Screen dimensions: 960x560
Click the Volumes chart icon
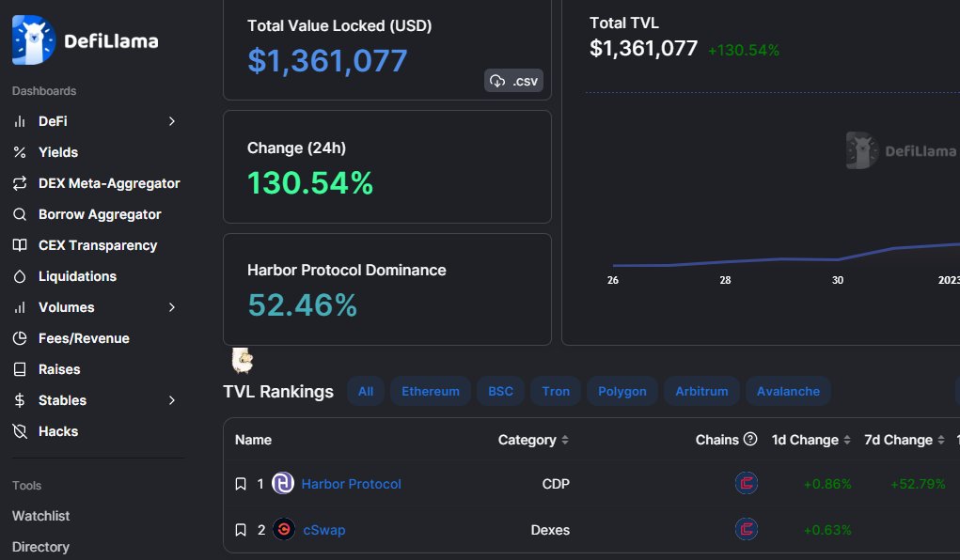(20, 307)
